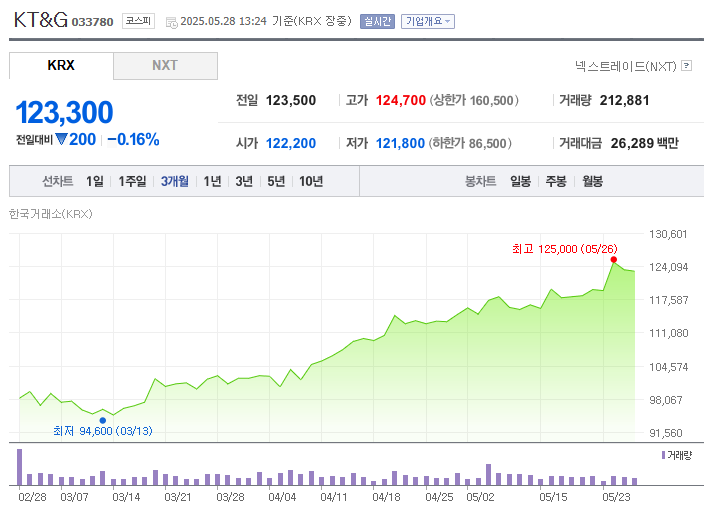This screenshot has width=704, height=523.
Task: Click the current price 123,300
Action: [64, 112]
